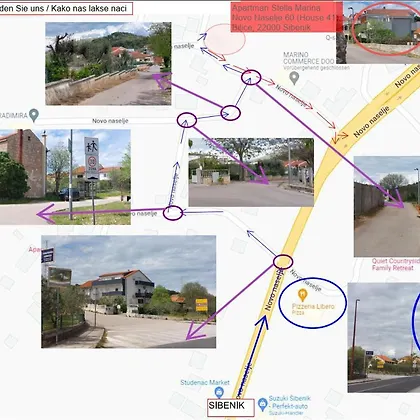Click the Suzuki Šibenik map pin icon
Screen dimensions: 420x420
point(263,404)
